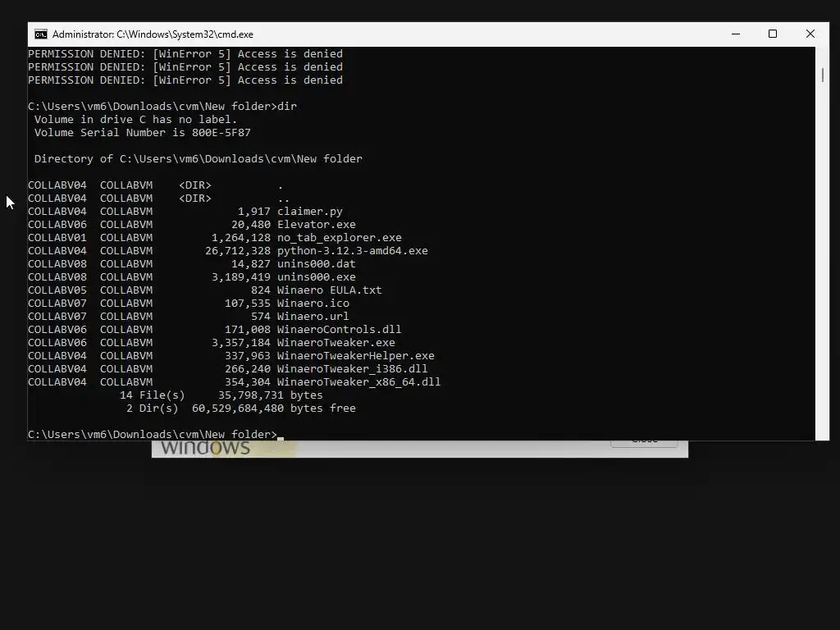The image size is (840, 630).
Task: Click the file name WinaeroControls.dll
Action: [x=339, y=330]
